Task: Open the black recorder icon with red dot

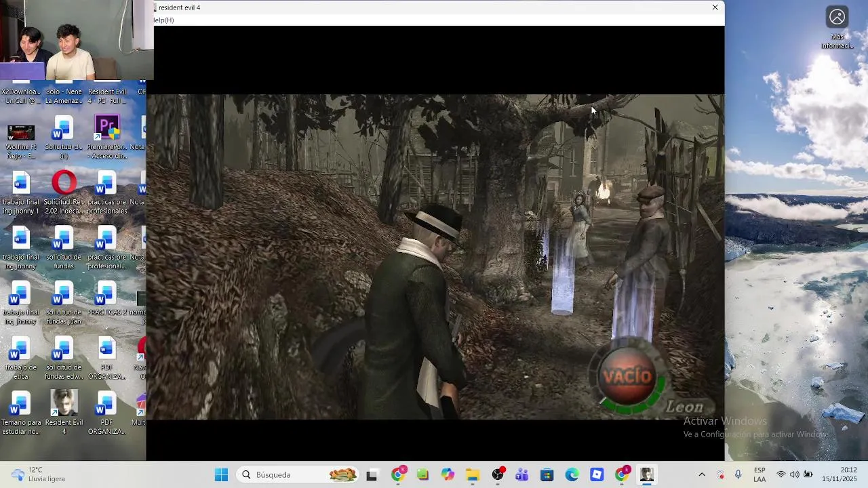Action: pos(498,475)
